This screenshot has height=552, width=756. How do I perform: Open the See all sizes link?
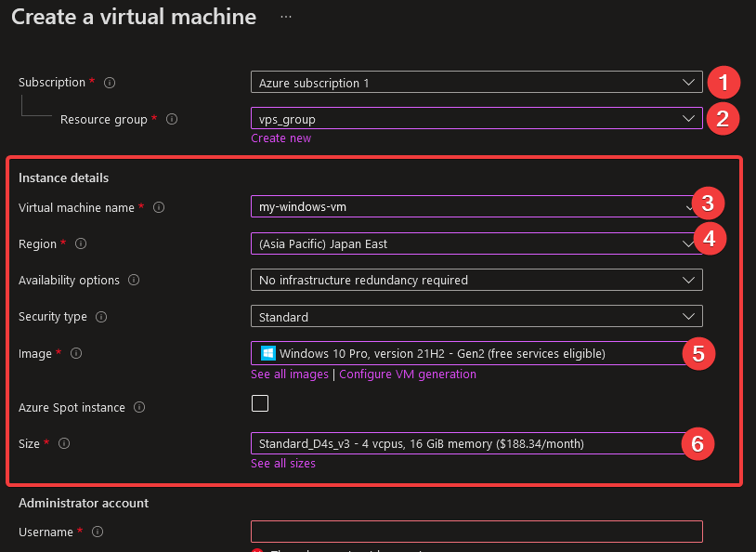click(283, 463)
